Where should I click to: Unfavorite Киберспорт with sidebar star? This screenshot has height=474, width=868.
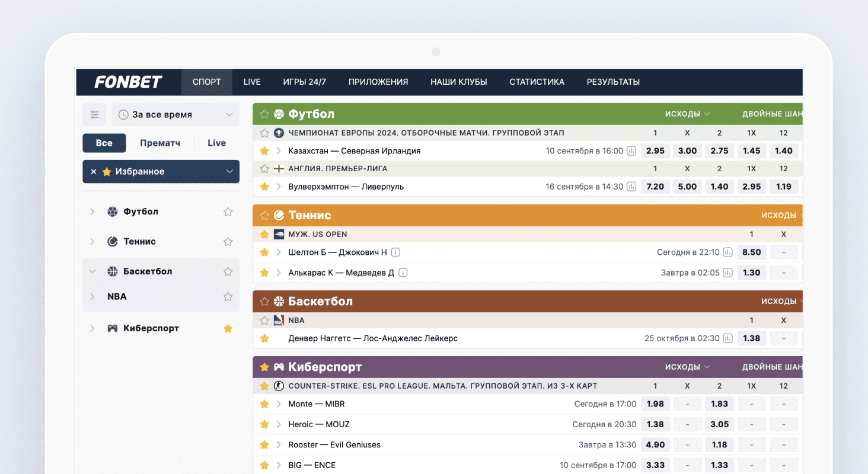228,328
